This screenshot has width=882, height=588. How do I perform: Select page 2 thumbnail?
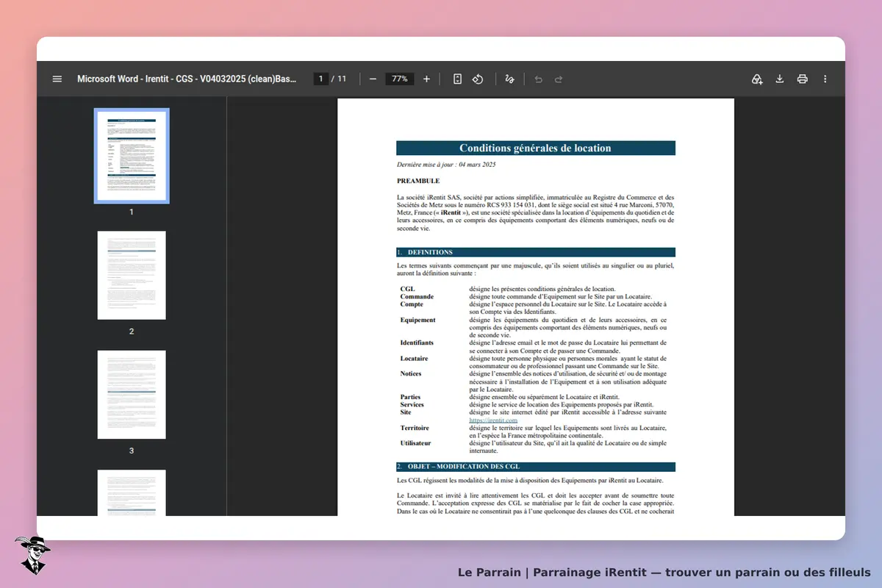[x=132, y=276]
